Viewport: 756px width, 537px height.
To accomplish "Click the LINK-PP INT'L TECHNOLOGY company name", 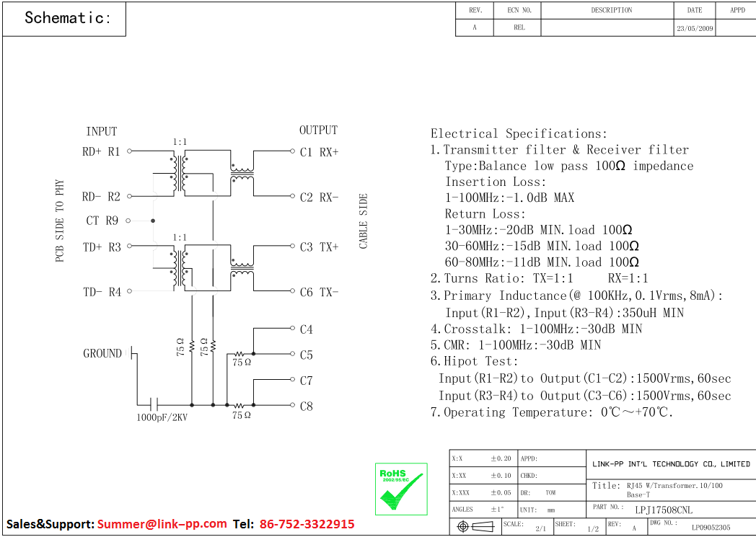I will click(x=670, y=464).
